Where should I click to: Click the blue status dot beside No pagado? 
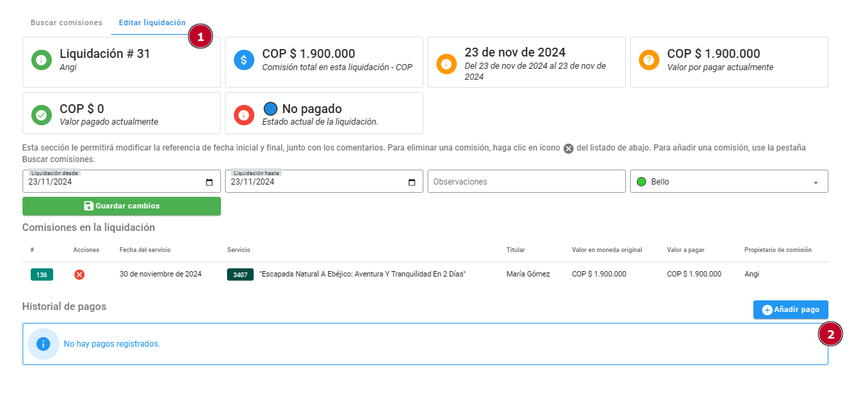tap(270, 109)
